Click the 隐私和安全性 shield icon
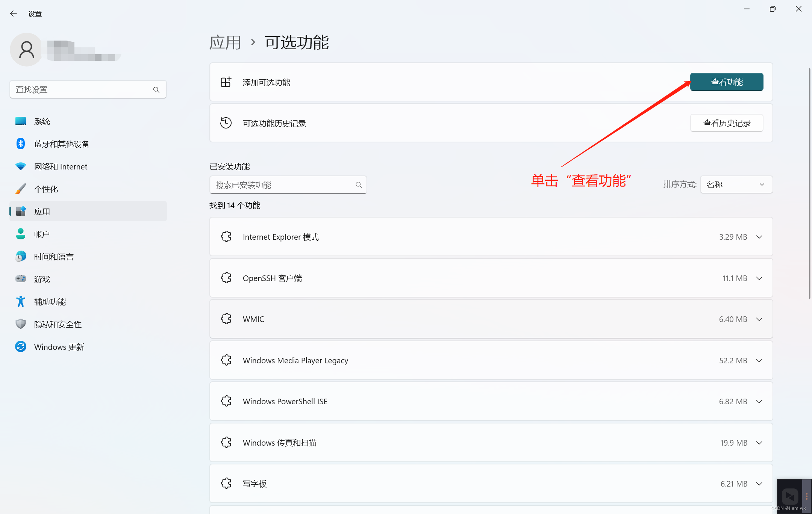This screenshot has width=812, height=514. [x=21, y=324]
